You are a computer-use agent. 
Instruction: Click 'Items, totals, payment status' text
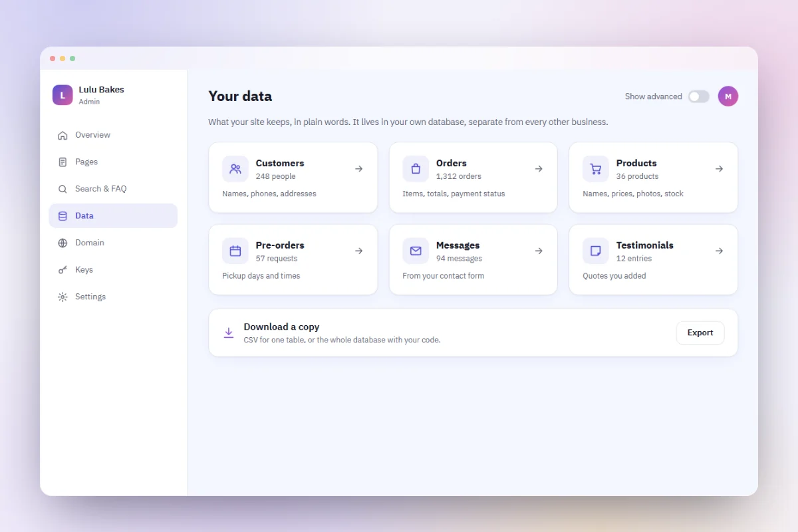pyautogui.click(x=454, y=194)
